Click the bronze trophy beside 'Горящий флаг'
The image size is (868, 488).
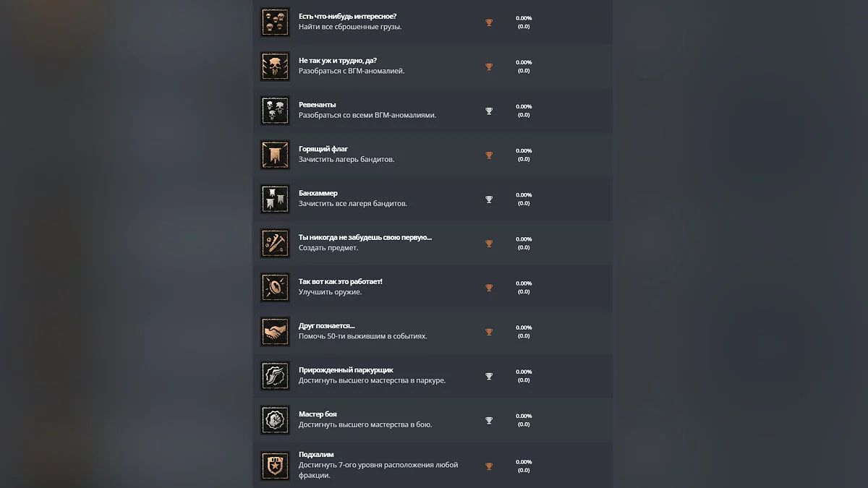489,155
